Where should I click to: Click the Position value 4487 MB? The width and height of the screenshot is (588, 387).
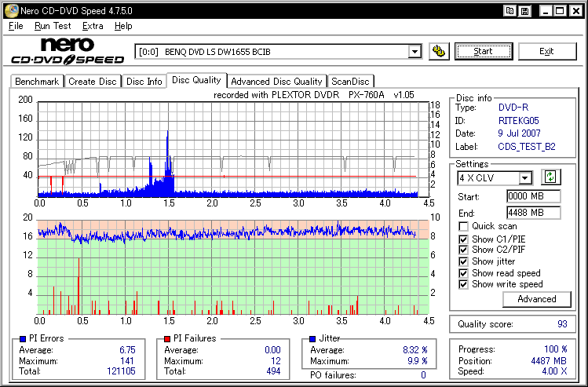tap(549, 361)
